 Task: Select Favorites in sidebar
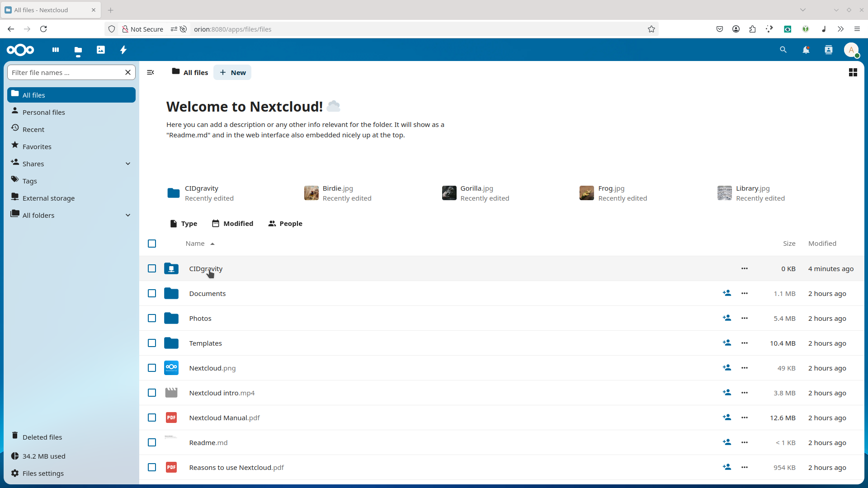coord(71,146)
